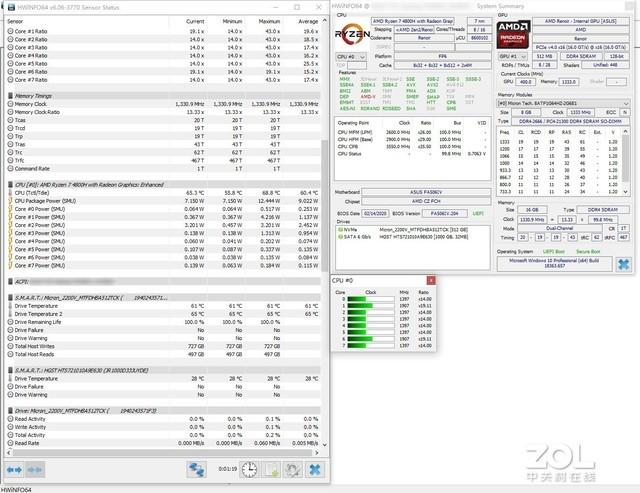
Task: Collapse the ACPI sensor group header
Action: [11, 282]
